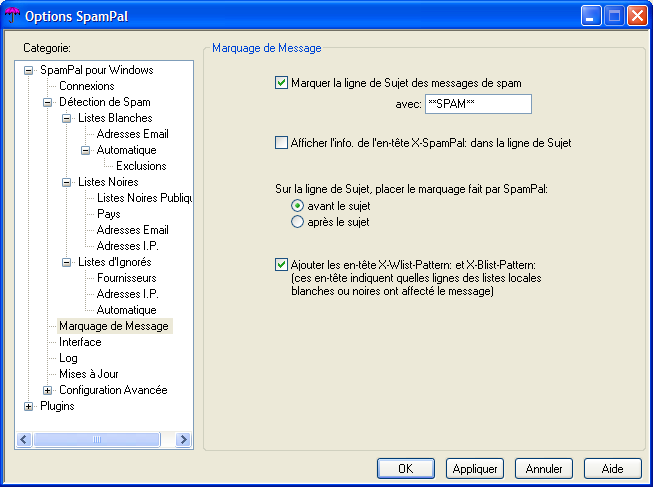Collapse the Listes d'Ignorés node
Screen dimensions: 653x487
[x=67, y=262]
